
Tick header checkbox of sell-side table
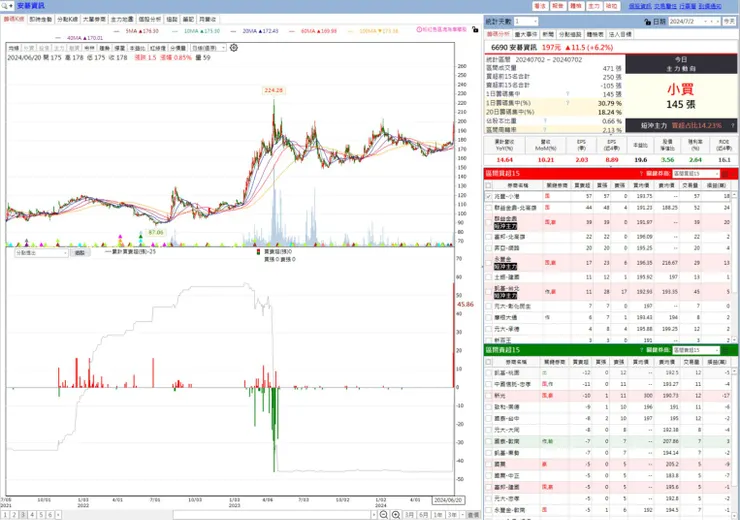click(489, 362)
